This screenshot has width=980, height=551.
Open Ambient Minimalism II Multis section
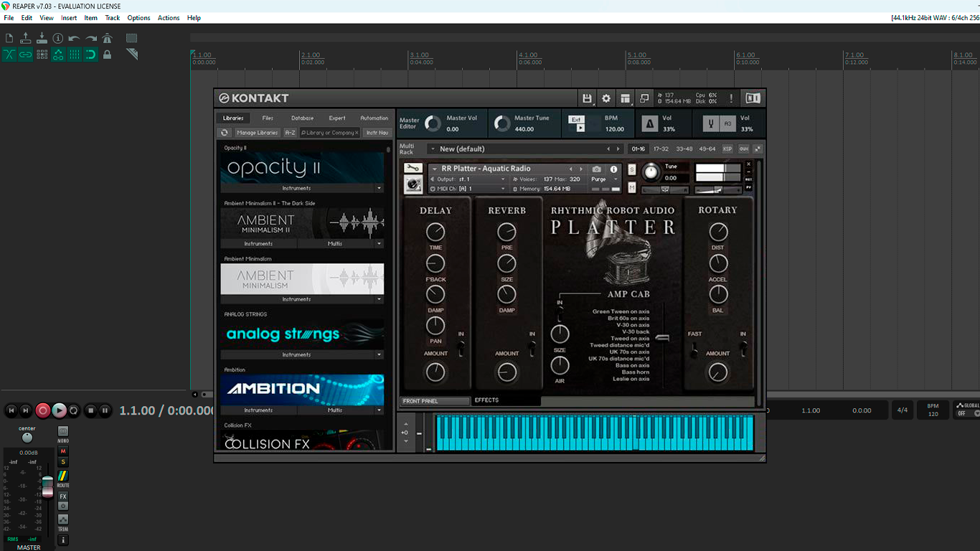(x=334, y=244)
